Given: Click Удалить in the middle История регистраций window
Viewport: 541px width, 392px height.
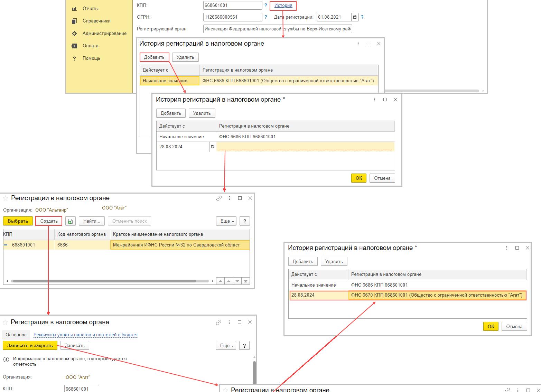Looking at the screenshot, I should tap(202, 113).
